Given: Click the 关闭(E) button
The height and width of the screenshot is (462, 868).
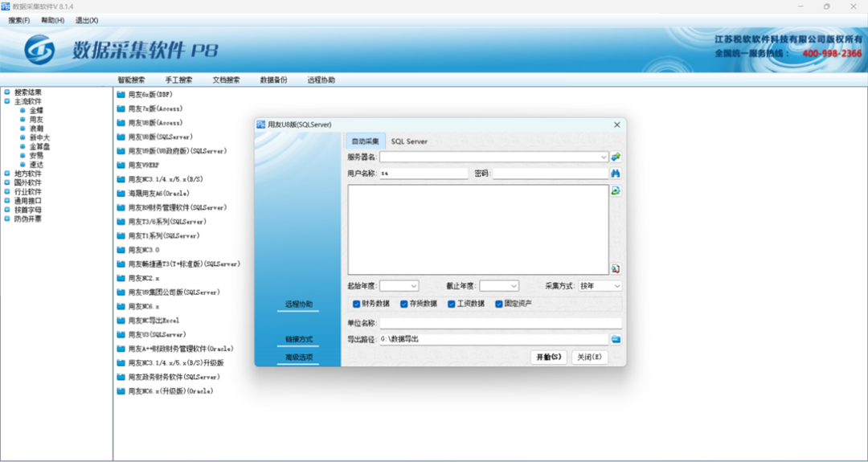Looking at the screenshot, I should [590, 358].
